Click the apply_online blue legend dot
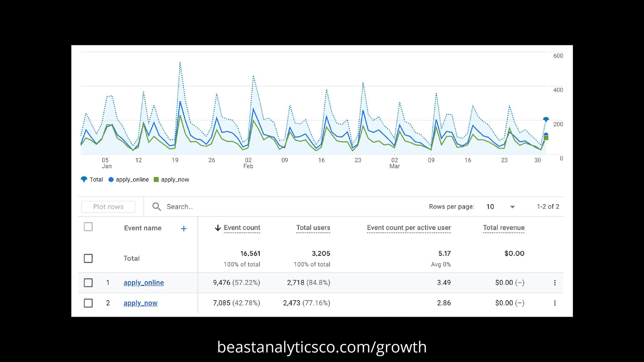Viewport: 644px width, 362px height. (x=111, y=180)
